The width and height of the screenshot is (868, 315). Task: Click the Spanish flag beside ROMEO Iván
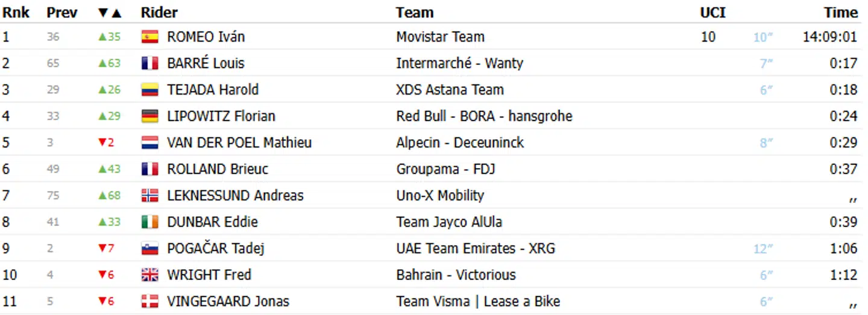click(x=149, y=37)
